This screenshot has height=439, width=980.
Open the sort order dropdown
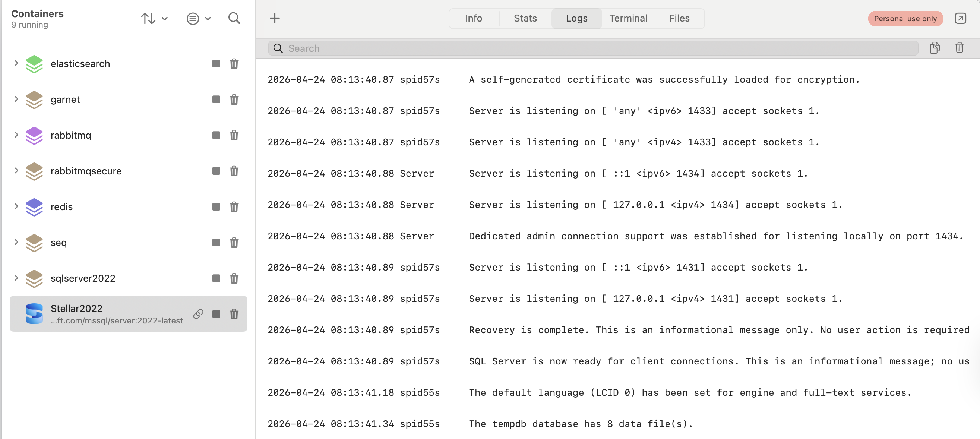pyautogui.click(x=154, y=18)
